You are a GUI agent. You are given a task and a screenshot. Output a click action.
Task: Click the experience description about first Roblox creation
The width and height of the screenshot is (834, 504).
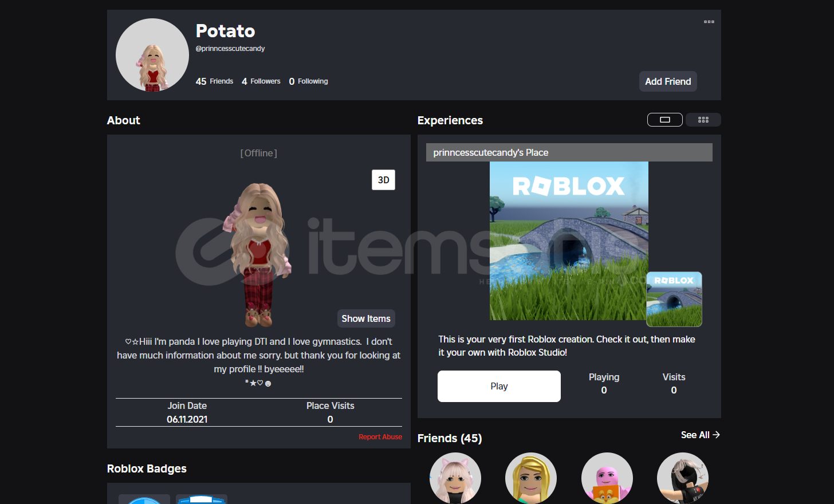567,346
